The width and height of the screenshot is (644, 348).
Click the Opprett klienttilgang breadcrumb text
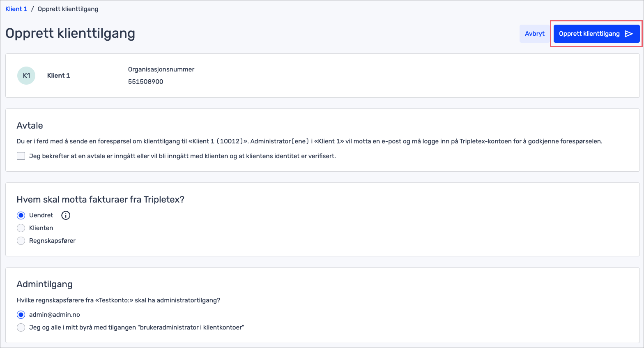pos(68,9)
